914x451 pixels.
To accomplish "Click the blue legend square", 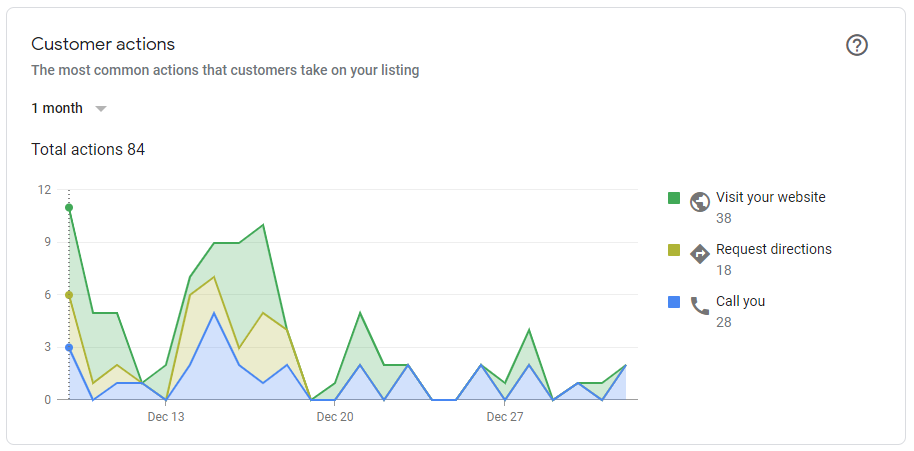I will coord(674,302).
